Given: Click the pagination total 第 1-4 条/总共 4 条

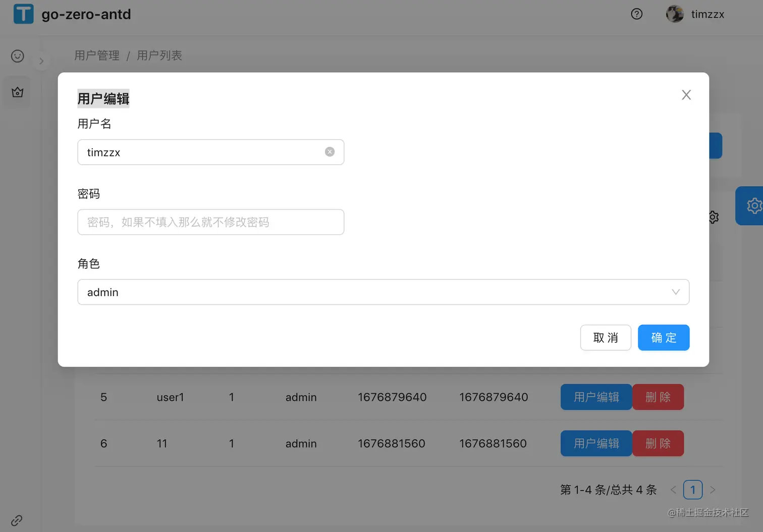Looking at the screenshot, I should [609, 490].
